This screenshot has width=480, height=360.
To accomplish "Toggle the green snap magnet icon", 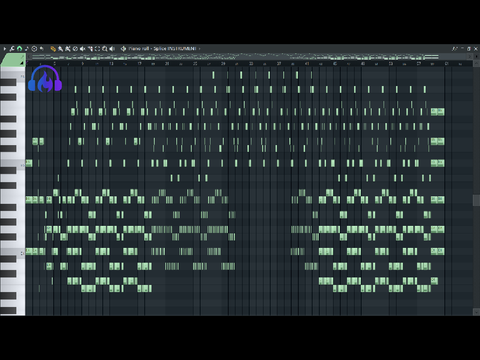I will click(19, 49).
